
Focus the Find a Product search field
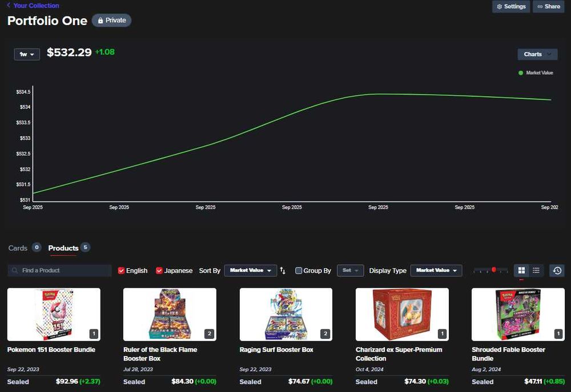coord(60,270)
